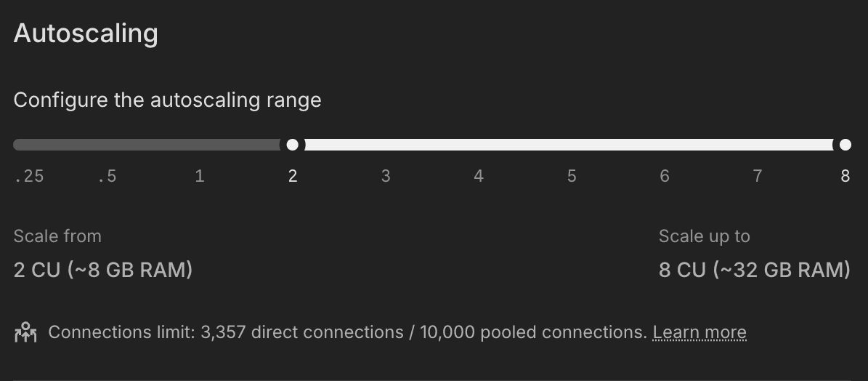
Task: Click the Configure the autoscaling range text
Action: pyautogui.click(x=167, y=100)
